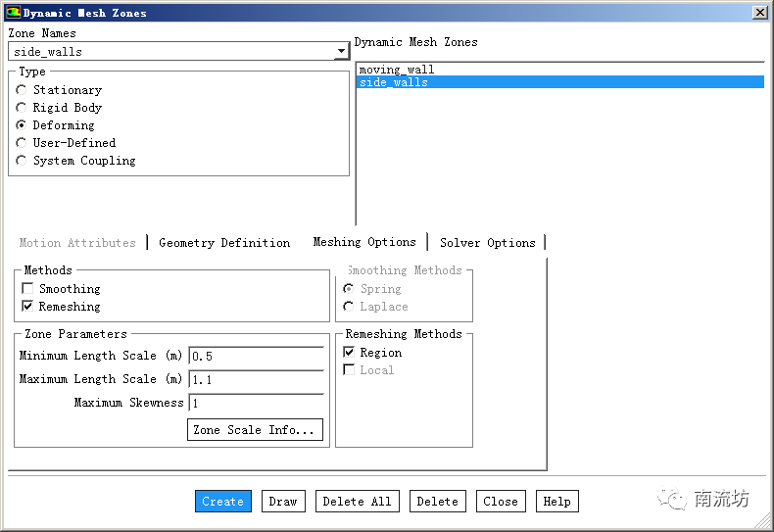Select moving_wall in Dynamic Mesh Zones list
The height and width of the screenshot is (532, 774).
click(396, 70)
